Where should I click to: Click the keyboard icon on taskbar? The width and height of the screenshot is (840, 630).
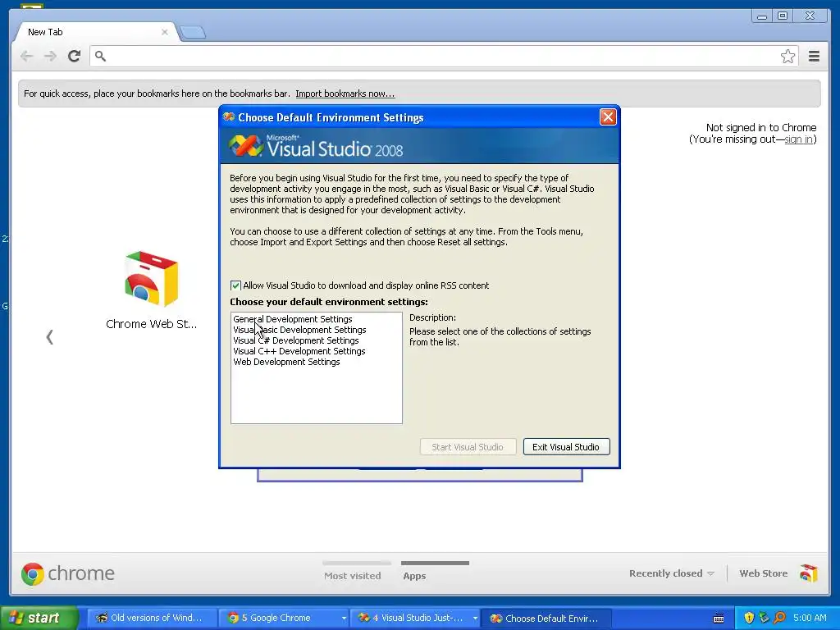[x=719, y=619]
